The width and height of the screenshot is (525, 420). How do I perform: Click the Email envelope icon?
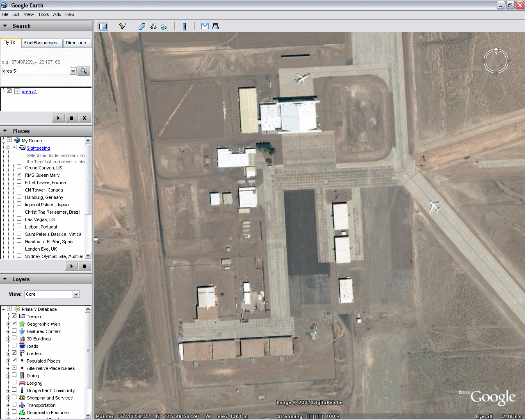click(x=205, y=26)
